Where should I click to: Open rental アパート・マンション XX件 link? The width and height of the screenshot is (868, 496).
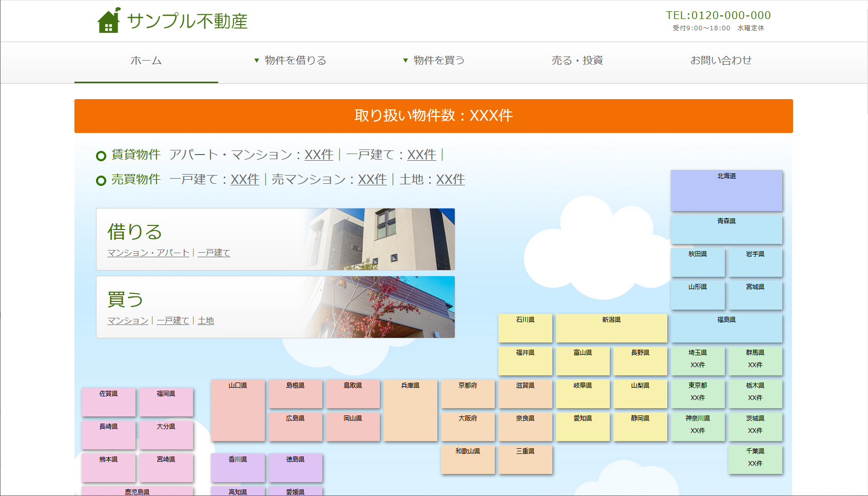pos(319,155)
